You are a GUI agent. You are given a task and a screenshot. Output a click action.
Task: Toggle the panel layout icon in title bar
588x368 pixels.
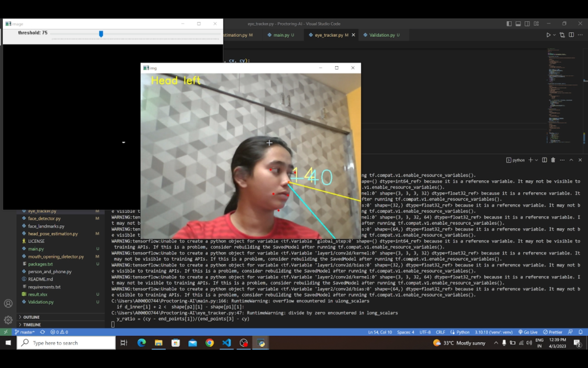point(518,24)
